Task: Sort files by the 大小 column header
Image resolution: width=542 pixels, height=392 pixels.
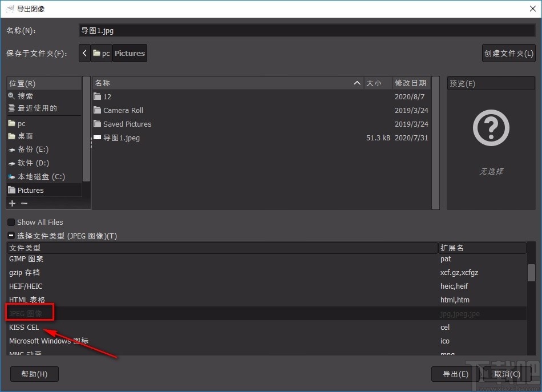Action: tap(378, 83)
